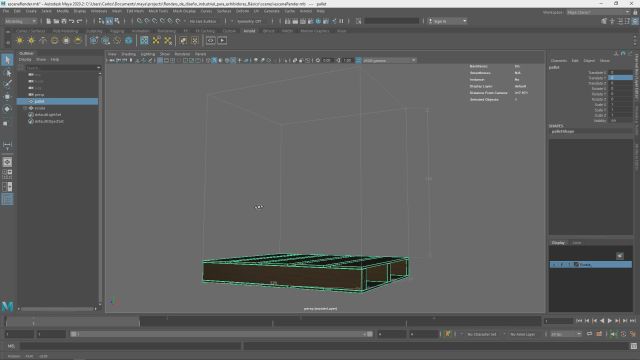Open the Mesh Tools menu

[158, 11]
